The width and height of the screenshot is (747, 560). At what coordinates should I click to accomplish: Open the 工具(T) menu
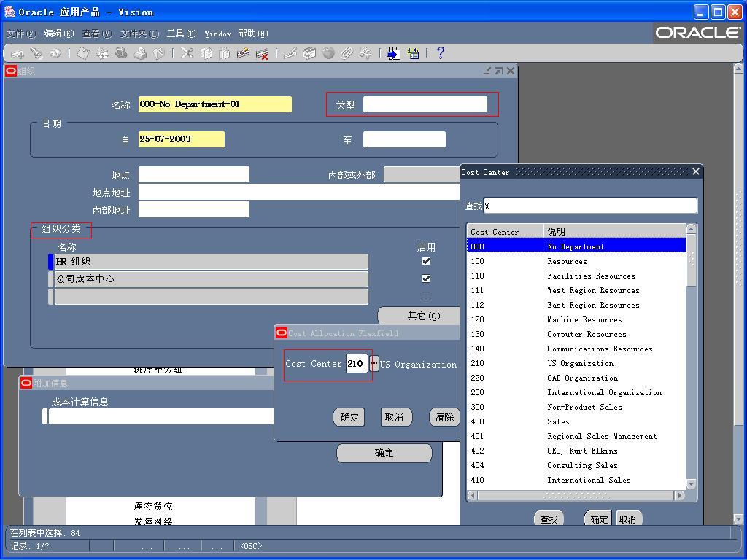pos(181,34)
